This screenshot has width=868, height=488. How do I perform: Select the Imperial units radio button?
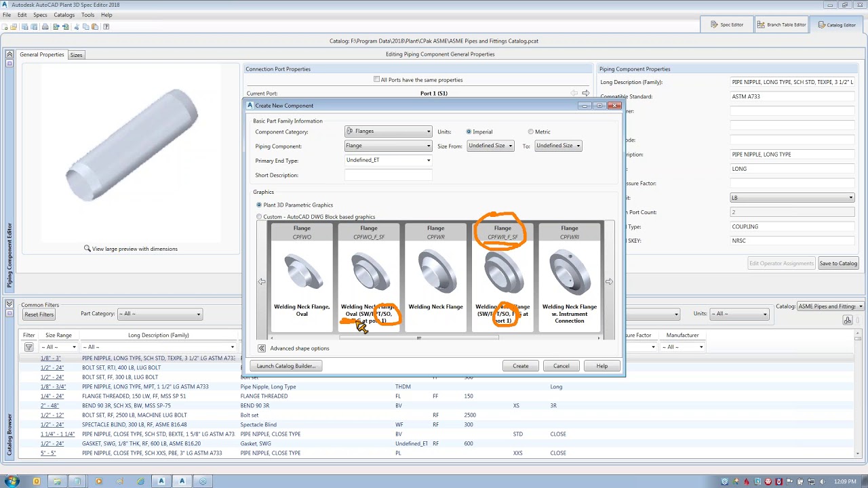(469, 131)
